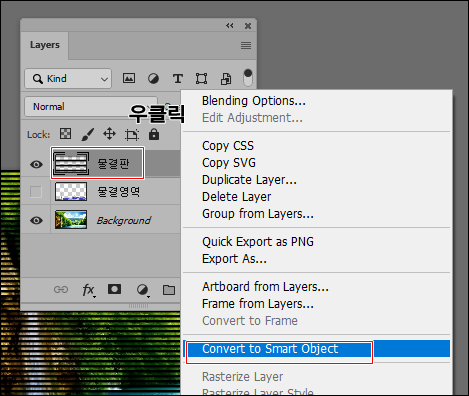Click the Edit Adjustment menu entry
Image resolution: width=469 pixels, height=396 pixels.
252,118
